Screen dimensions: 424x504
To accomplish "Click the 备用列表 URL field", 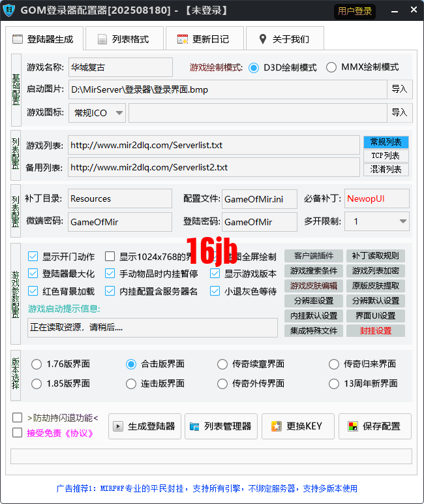I will (213, 167).
